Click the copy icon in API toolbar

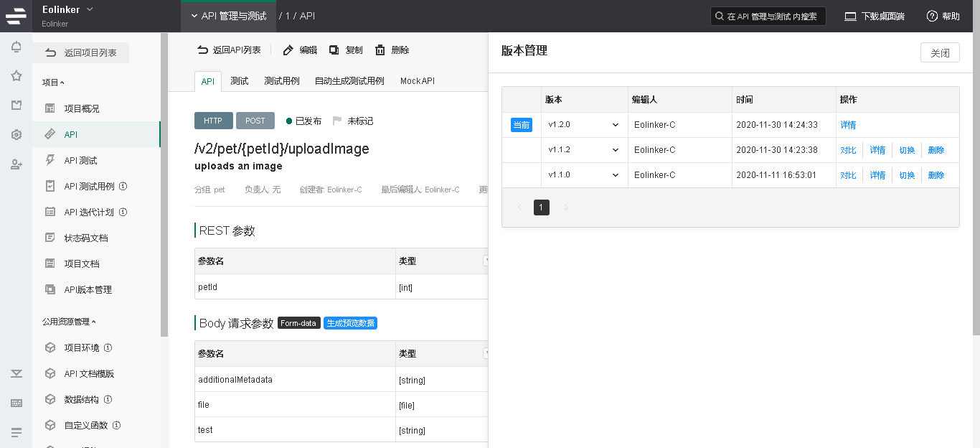[x=334, y=50]
